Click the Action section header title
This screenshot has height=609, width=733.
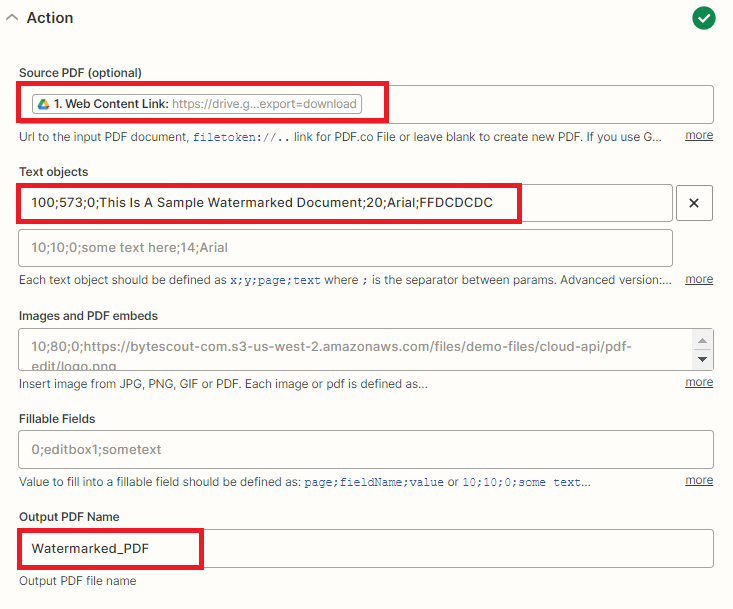click(x=49, y=18)
